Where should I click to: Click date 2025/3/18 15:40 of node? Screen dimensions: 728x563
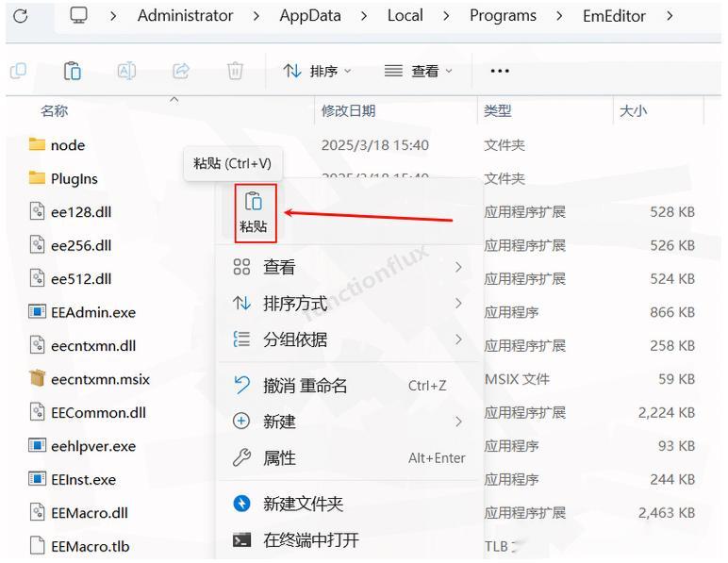[374, 145]
